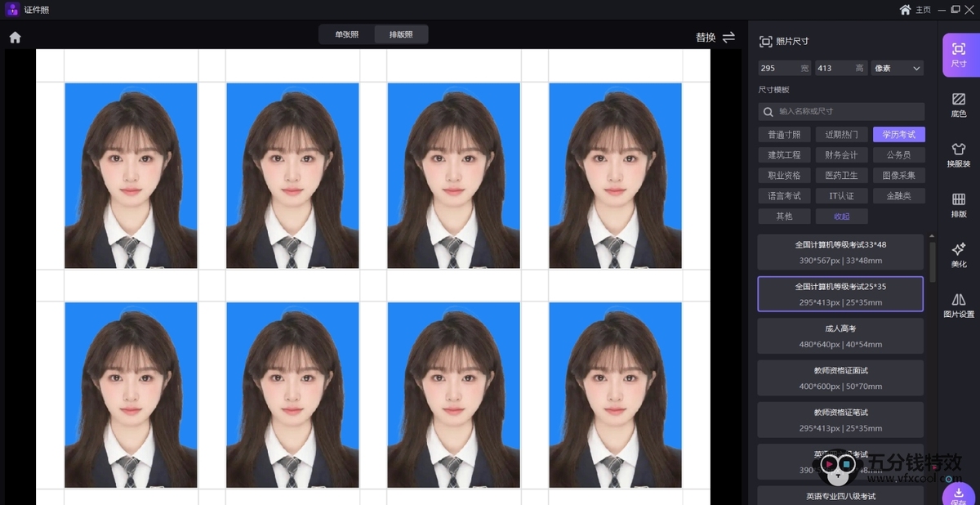Click the purple 保存 save button

tap(959, 495)
